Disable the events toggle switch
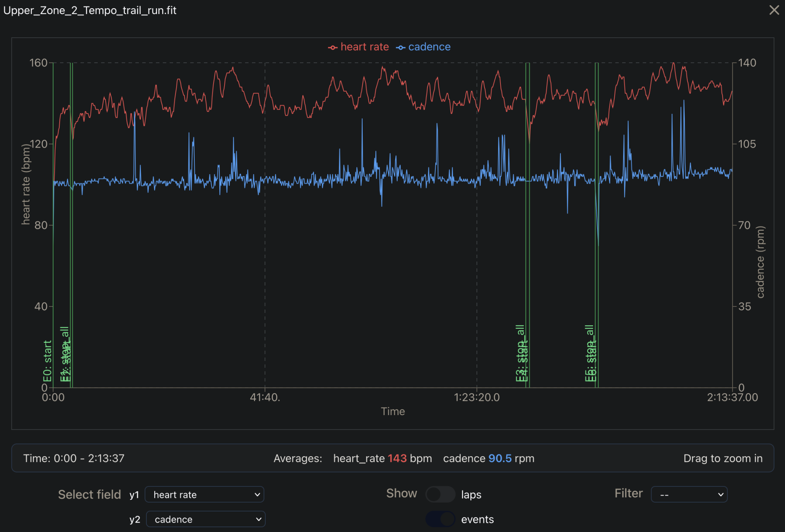The width and height of the screenshot is (785, 532). tap(440, 519)
